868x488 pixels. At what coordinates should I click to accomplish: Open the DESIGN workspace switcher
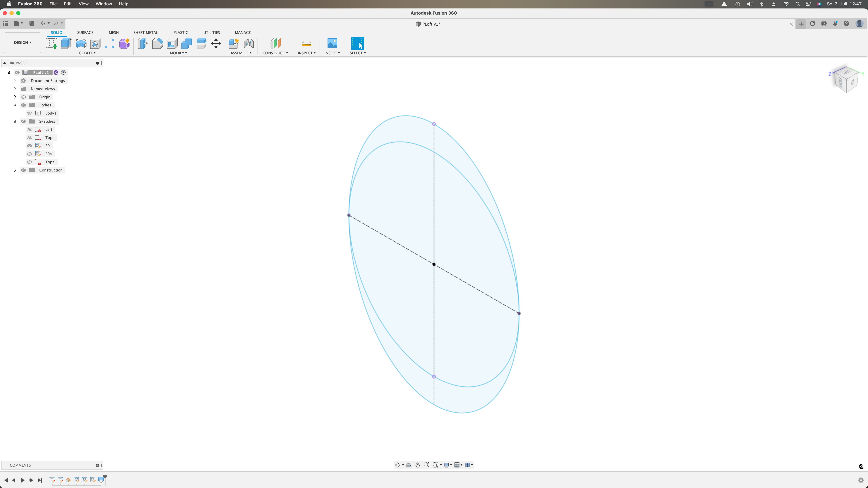click(22, 42)
